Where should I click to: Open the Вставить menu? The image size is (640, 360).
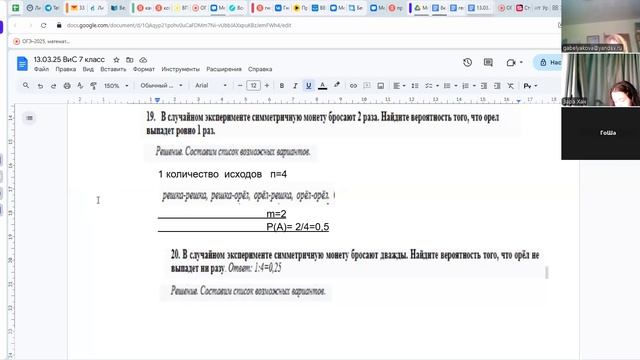tap(113, 69)
